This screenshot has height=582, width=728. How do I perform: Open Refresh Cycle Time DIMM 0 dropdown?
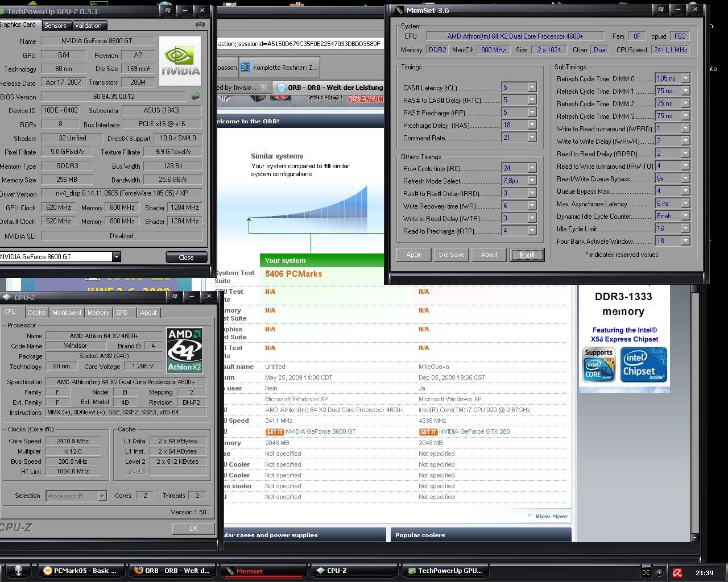(x=685, y=78)
